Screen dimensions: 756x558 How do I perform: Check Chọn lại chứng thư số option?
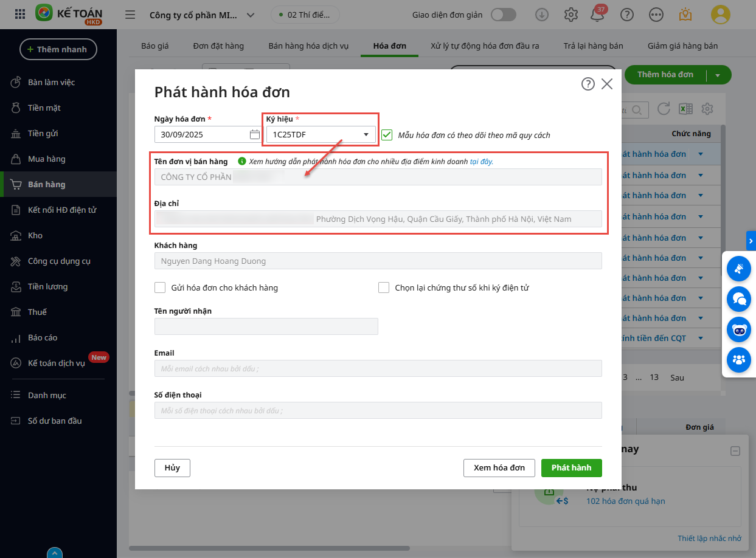(384, 288)
